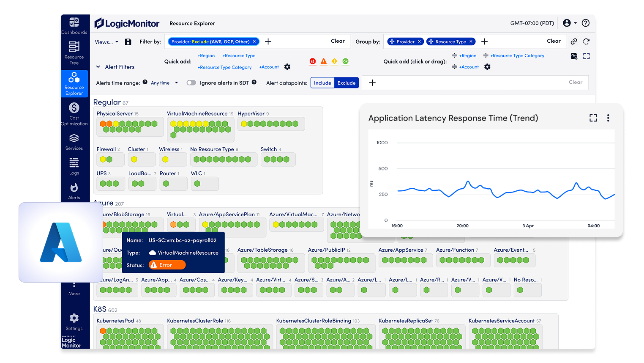Click the help icon beside Ignore alerts in SDT

click(x=254, y=82)
